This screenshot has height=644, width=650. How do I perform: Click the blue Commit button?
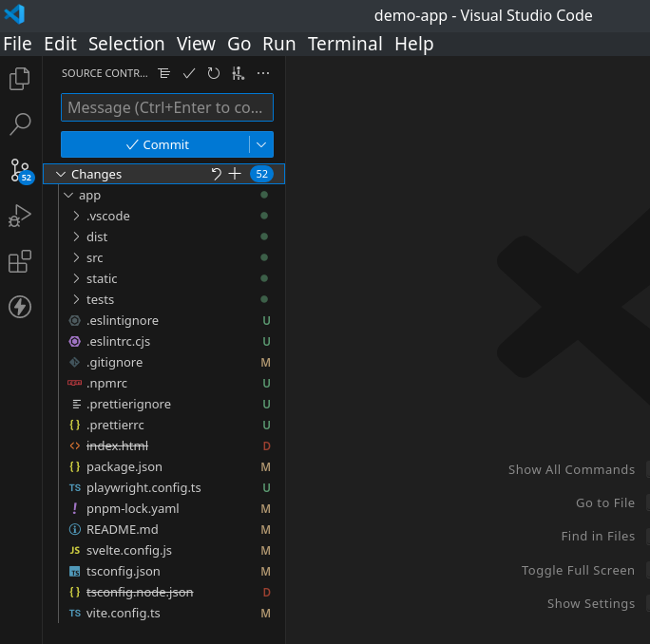pyautogui.click(x=156, y=144)
